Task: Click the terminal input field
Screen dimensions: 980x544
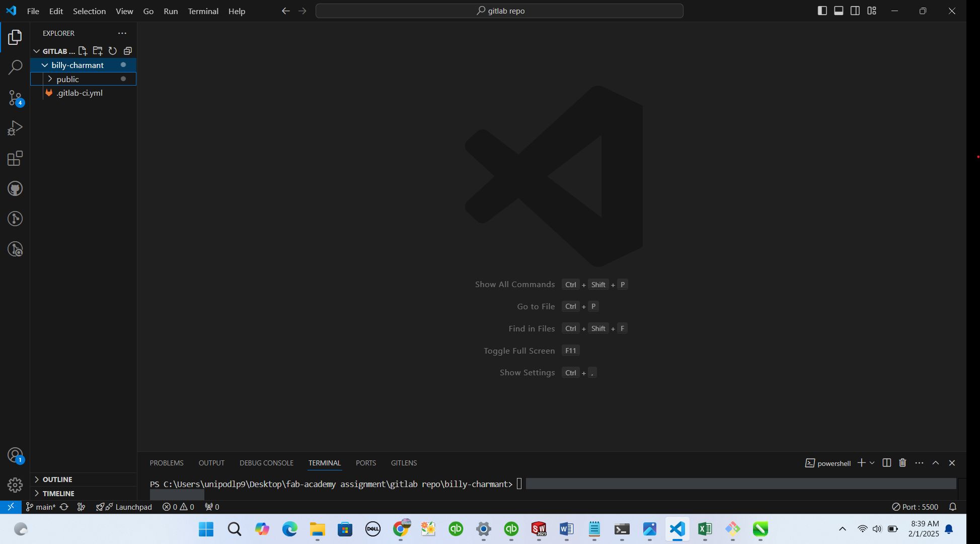Action: click(521, 484)
